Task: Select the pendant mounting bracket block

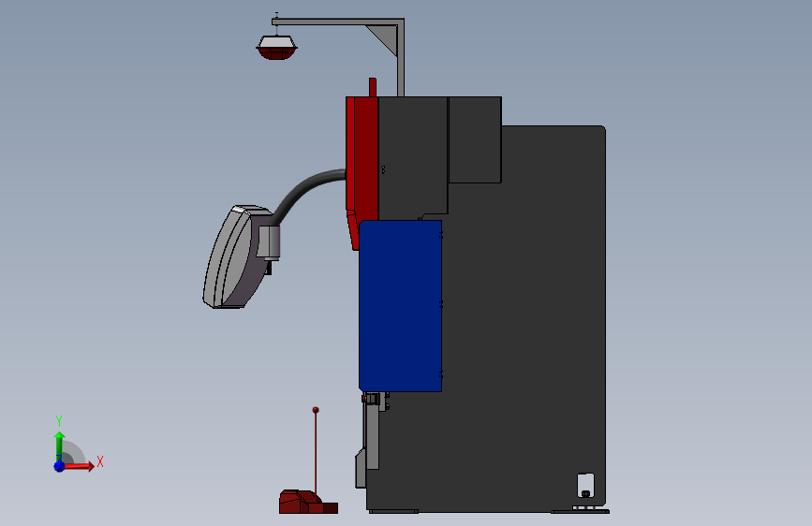Action: 269,242
